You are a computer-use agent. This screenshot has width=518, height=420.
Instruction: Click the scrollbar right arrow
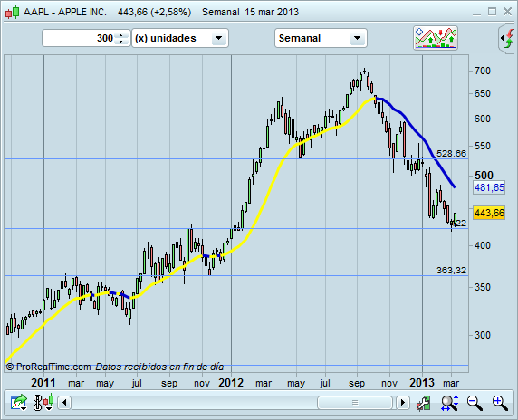[403, 403]
